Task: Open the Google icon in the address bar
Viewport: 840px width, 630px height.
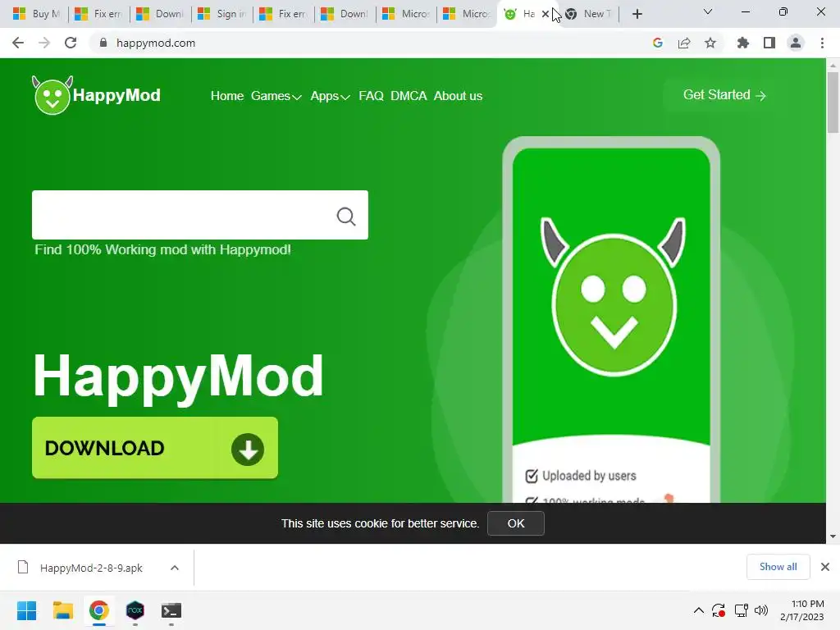Action: tap(658, 43)
